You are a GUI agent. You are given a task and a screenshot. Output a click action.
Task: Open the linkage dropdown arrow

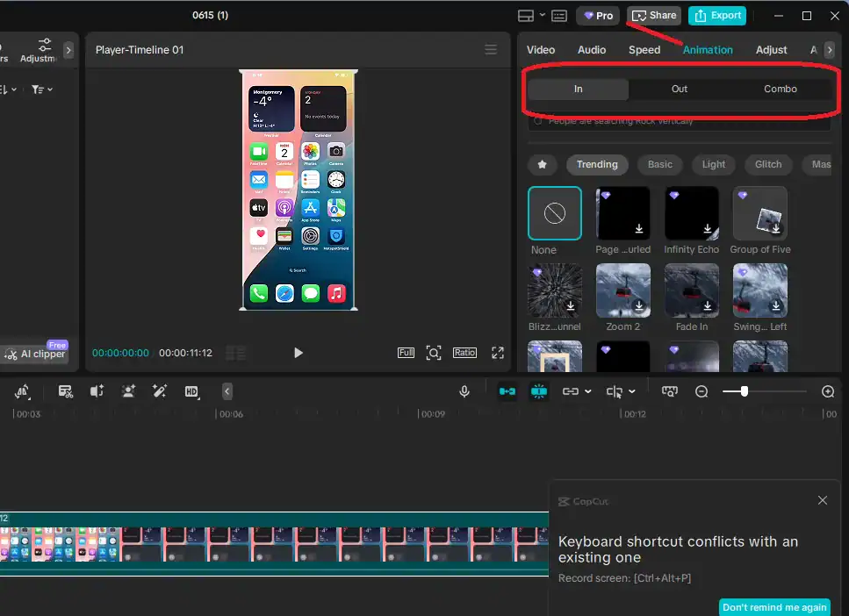tap(588, 391)
